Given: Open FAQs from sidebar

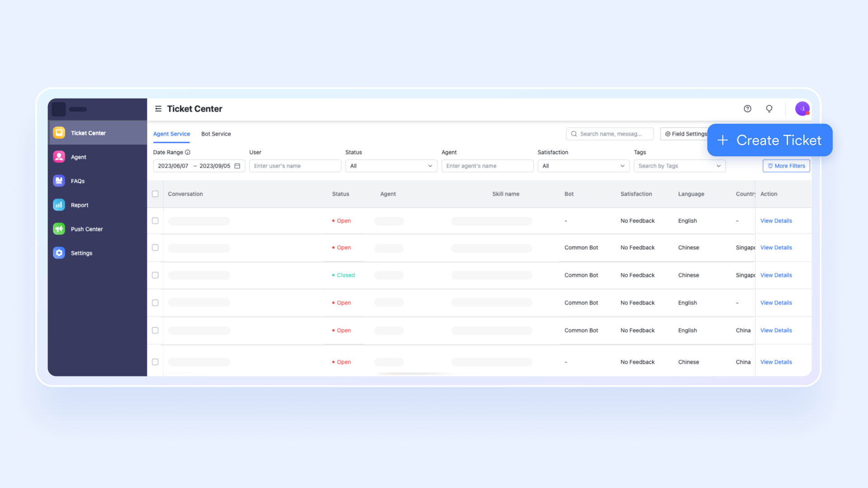Looking at the screenshot, I should click(97, 181).
